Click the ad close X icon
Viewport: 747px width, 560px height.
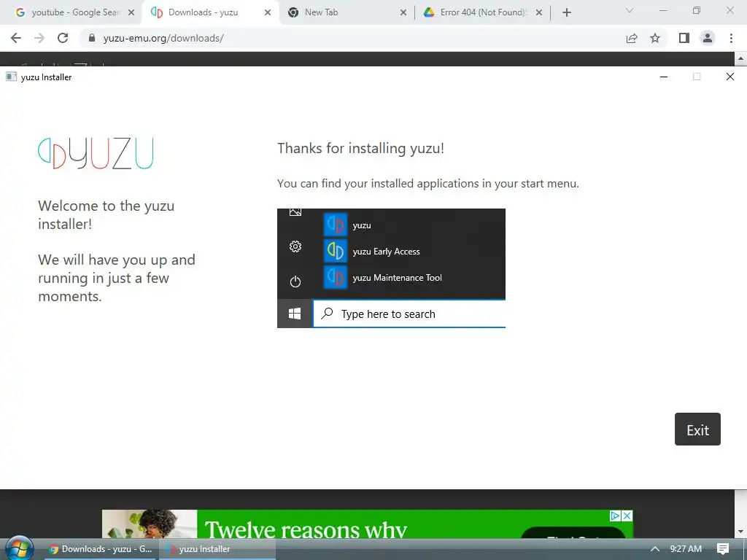627,516
